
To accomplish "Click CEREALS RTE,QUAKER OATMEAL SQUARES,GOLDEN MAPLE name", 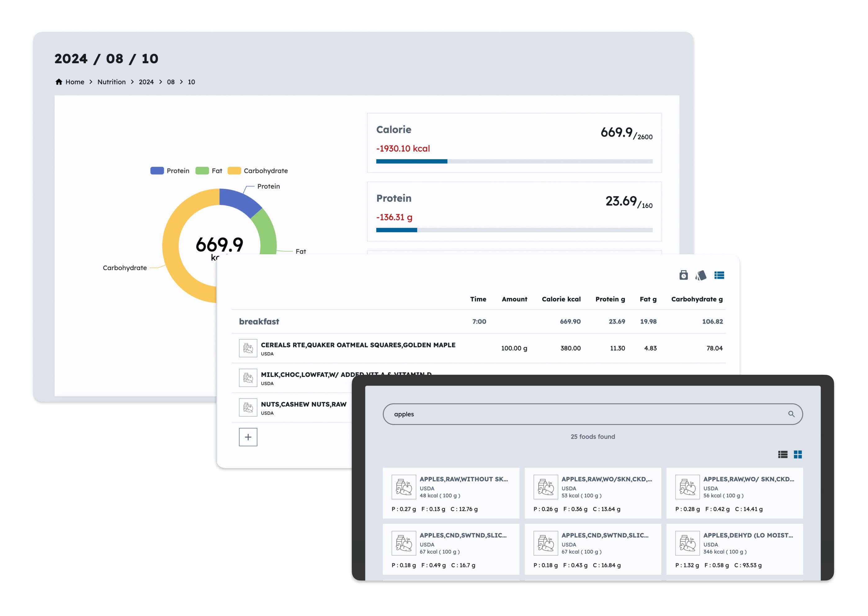I will [x=358, y=345].
